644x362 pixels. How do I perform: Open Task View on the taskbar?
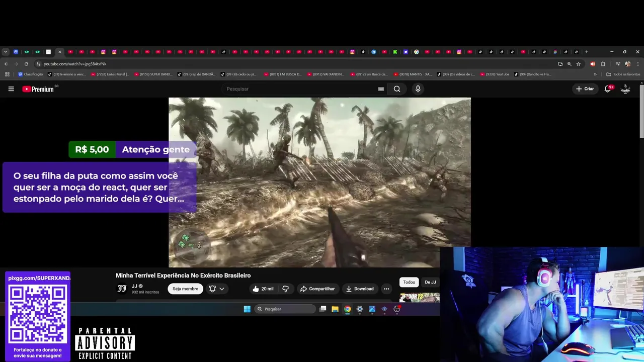click(x=323, y=309)
